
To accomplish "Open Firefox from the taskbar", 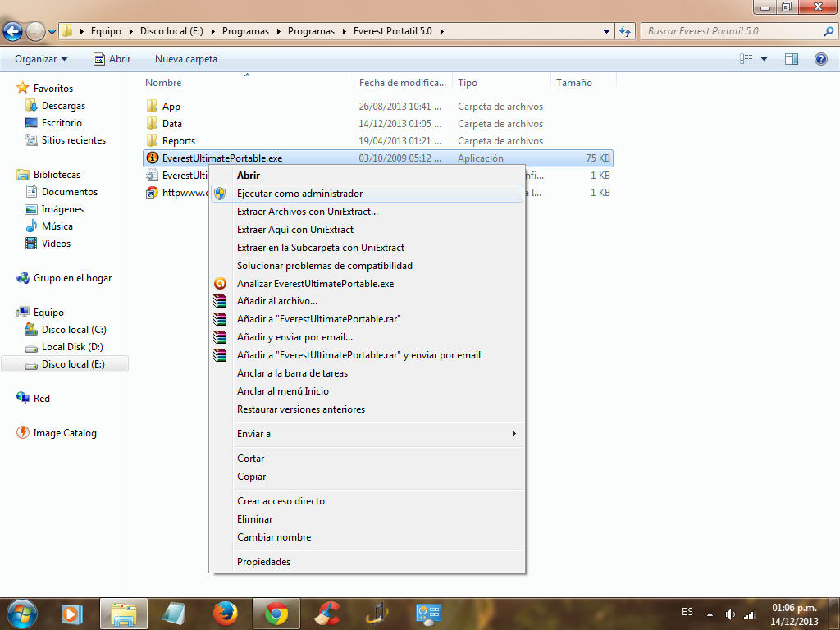I will click(225, 613).
